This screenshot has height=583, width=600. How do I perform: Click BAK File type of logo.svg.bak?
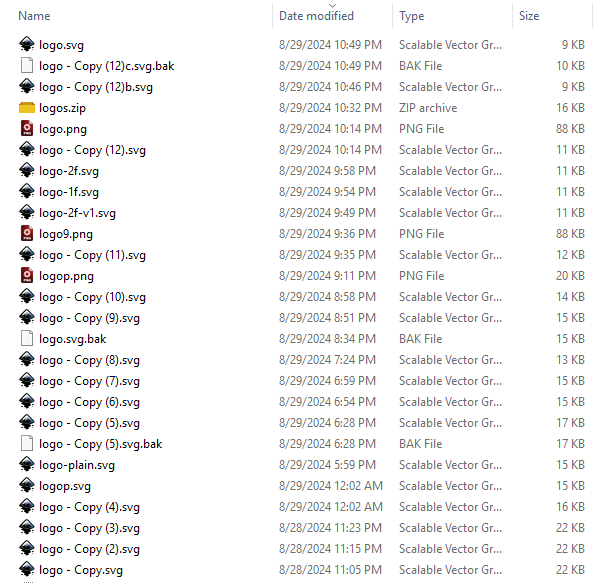pyautogui.click(x=421, y=339)
